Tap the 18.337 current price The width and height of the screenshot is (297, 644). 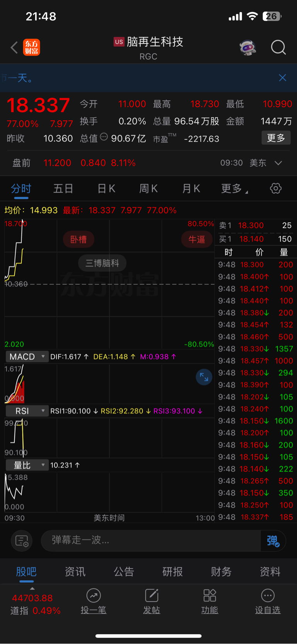click(38, 105)
